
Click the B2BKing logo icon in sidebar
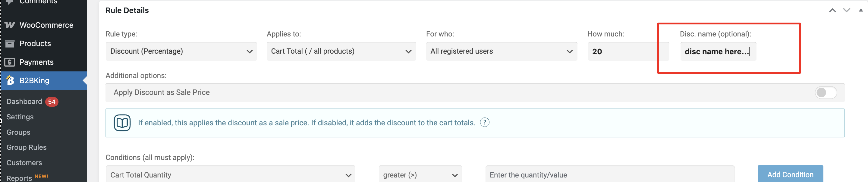click(x=10, y=80)
